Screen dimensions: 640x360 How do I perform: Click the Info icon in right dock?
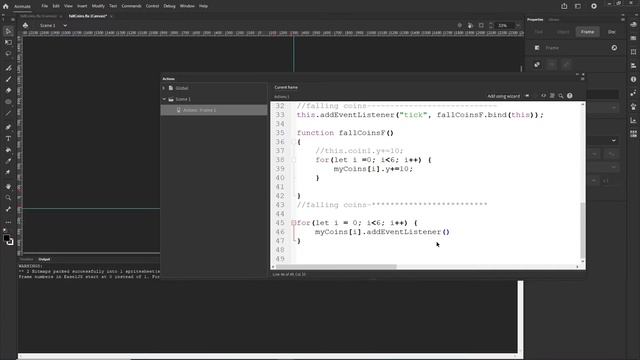633,79
